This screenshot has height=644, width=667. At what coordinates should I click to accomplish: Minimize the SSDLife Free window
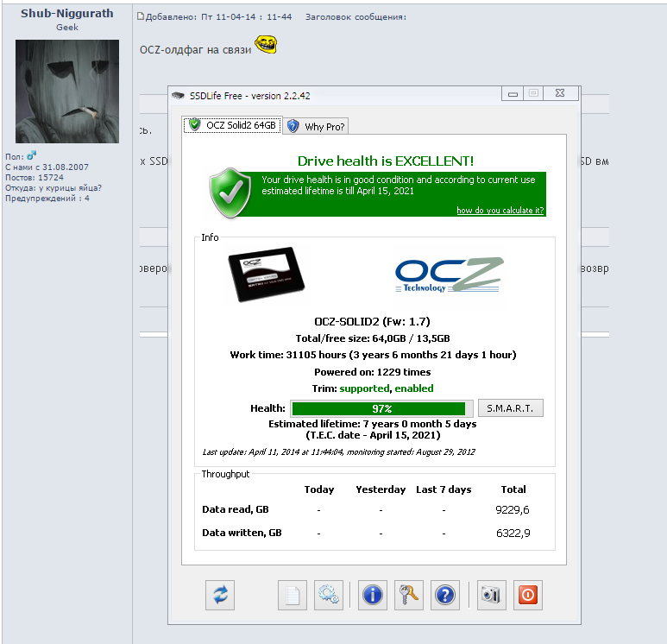tap(513, 93)
